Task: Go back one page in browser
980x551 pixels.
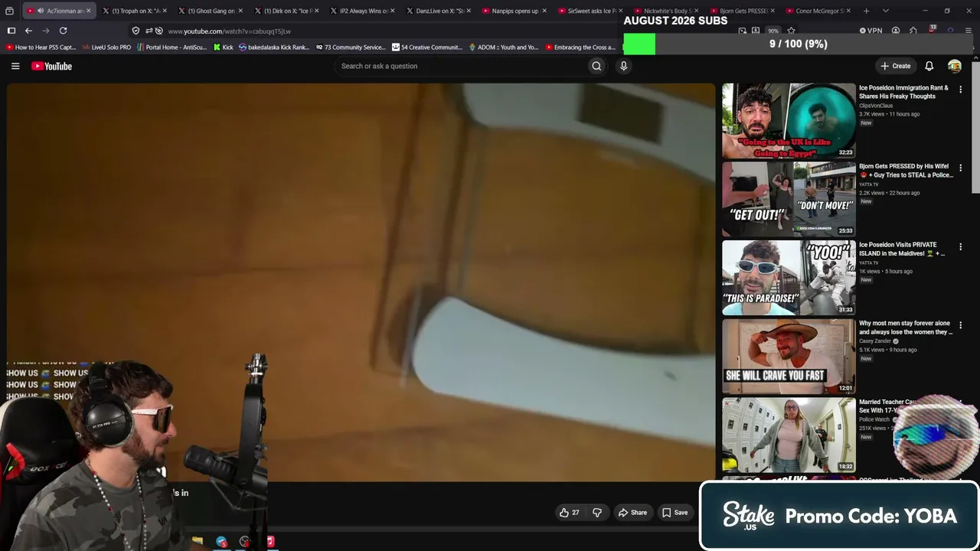Action: (x=28, y=31)
